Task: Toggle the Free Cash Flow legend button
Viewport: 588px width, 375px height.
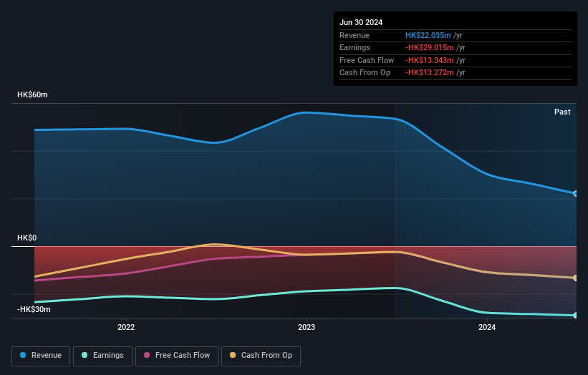Action: [x=177, y=356]
